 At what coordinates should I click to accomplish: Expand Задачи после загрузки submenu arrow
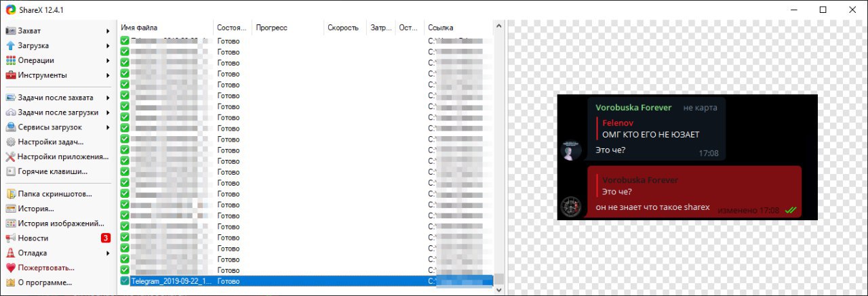coord(108,112)
